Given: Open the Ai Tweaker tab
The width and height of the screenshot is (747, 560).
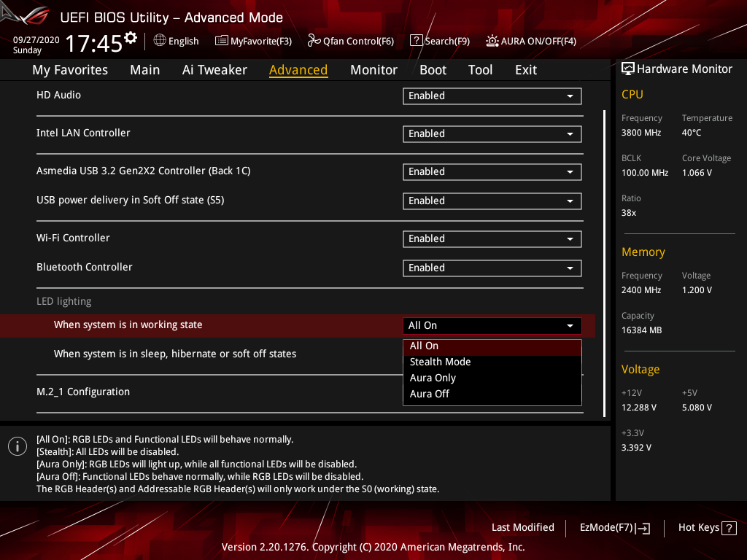Looking at the screenshot, I should coord(214,70).
